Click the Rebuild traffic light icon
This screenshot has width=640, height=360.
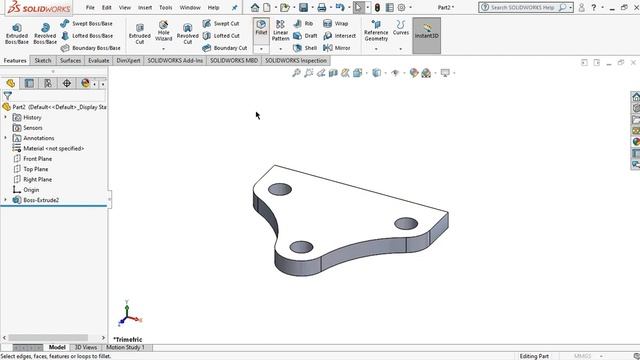click(377, 7)
